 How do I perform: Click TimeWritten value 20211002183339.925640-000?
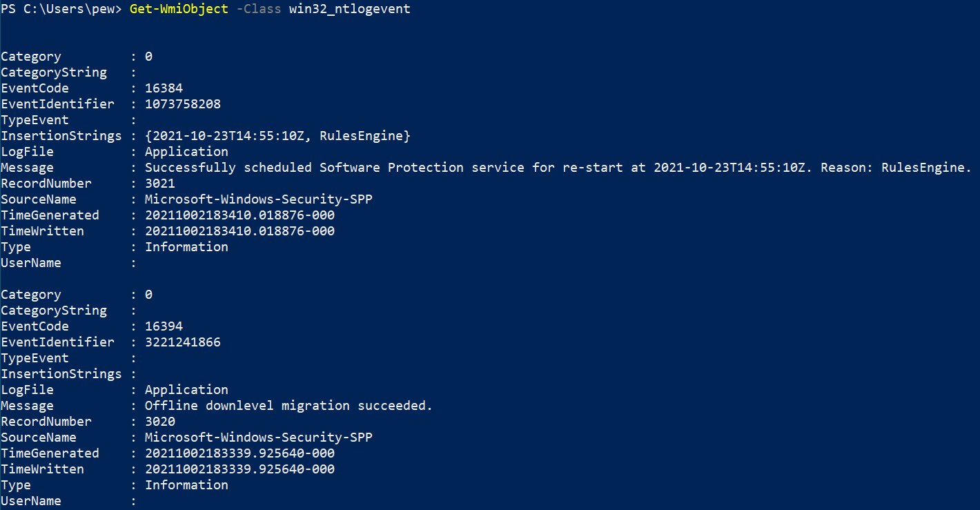tap(239, 469)
